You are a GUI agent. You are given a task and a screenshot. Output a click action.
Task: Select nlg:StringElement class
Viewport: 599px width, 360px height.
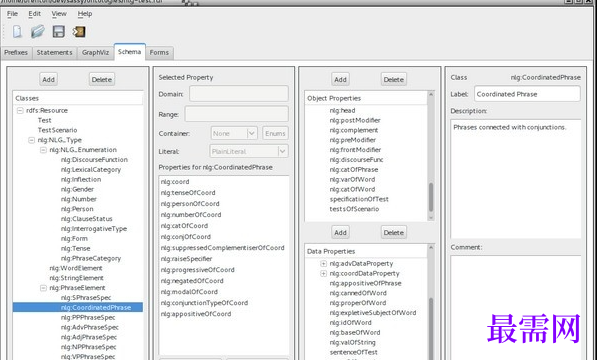pyautogui.click(x=76, y=278)
